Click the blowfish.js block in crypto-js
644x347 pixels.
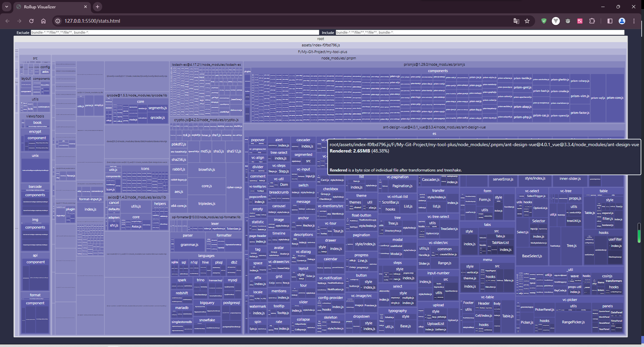point(207,170)
